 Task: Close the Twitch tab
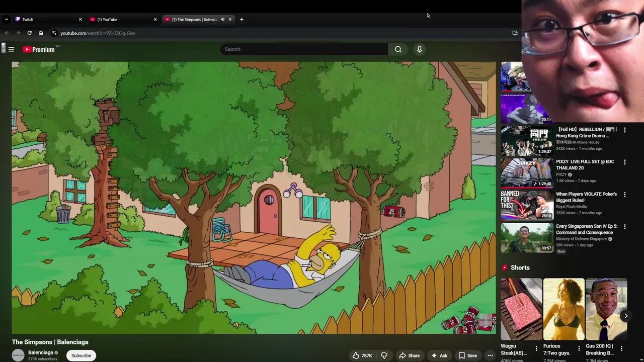tap(80, 20)
